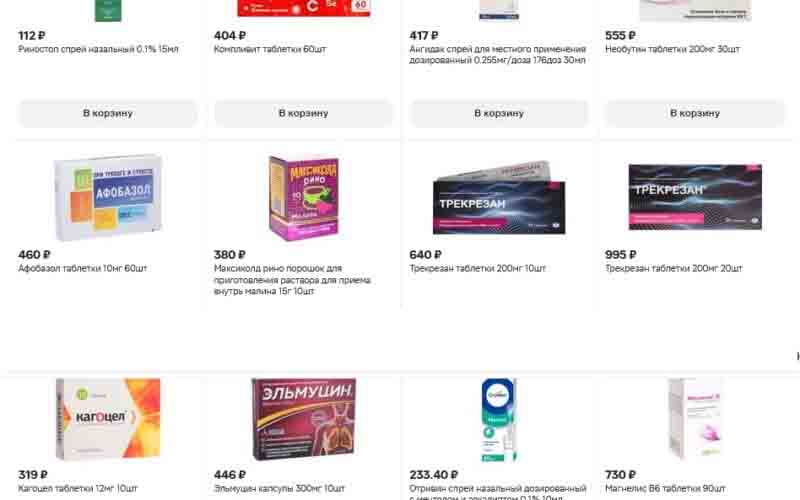Screen dimensions: 800x500
Task: Add Компливит таблетки to cart
Action: pyautogui.click(x=303, y=113)
